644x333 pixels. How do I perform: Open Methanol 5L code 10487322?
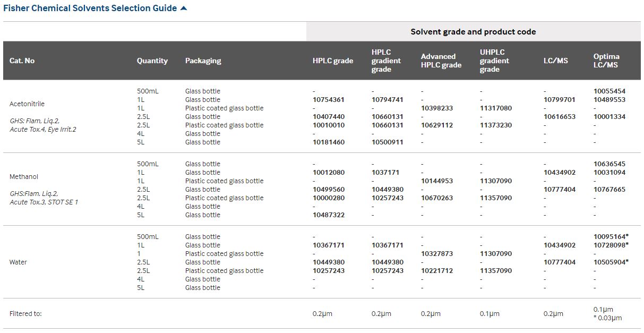(328, 215)
